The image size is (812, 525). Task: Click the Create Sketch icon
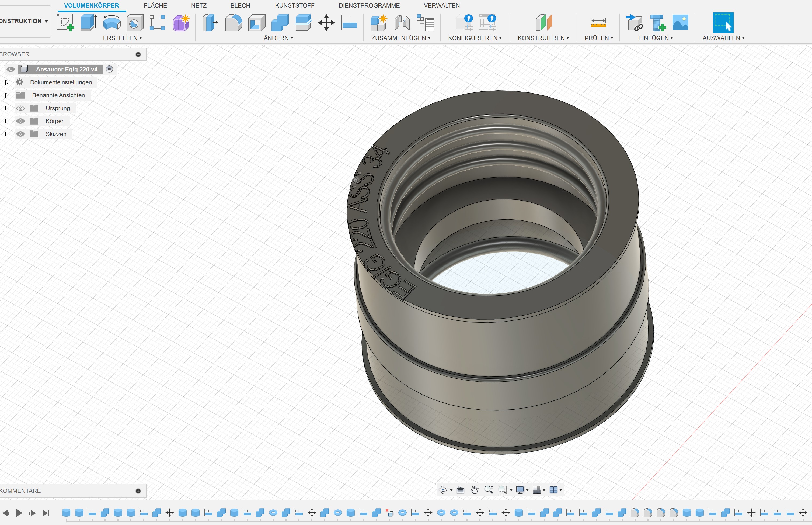tap(65, 22)
